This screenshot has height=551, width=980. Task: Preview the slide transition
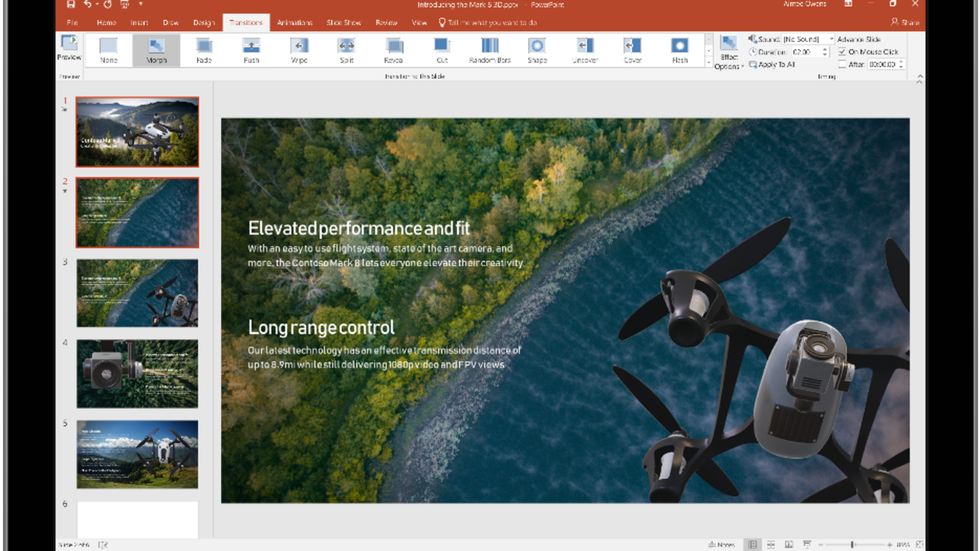click(x=69, y=48)
